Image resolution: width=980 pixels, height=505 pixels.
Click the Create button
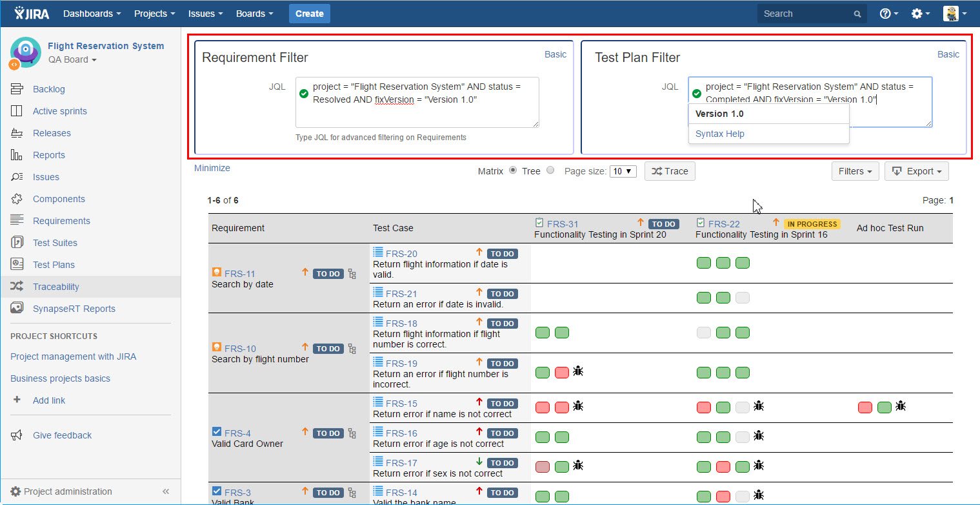click(310, 14)
